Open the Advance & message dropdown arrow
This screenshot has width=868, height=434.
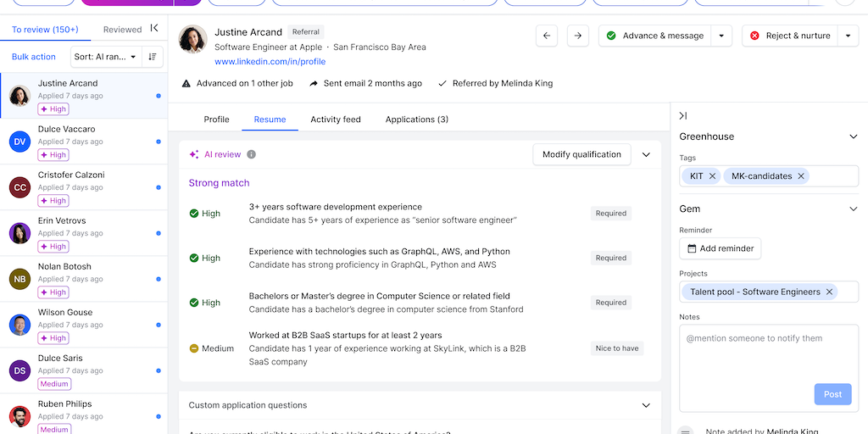pyautogui.click(x=721, y=36)
